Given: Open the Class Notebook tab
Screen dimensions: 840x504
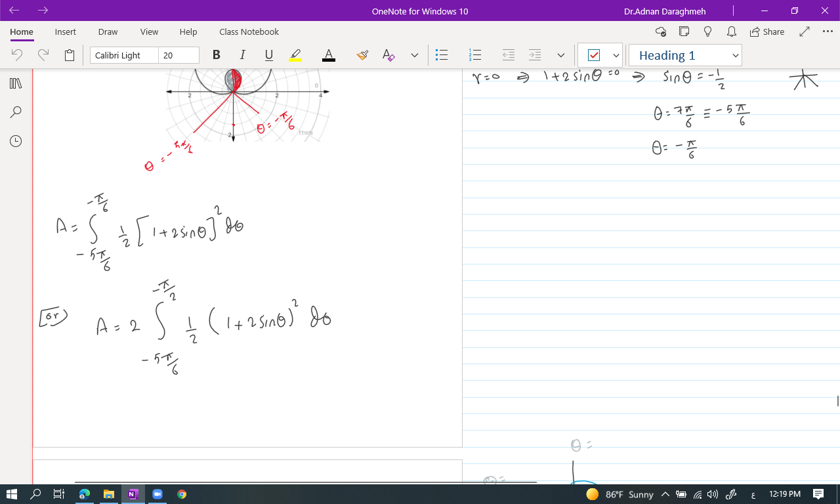Looking at the screenshot, I should point(249,31).
